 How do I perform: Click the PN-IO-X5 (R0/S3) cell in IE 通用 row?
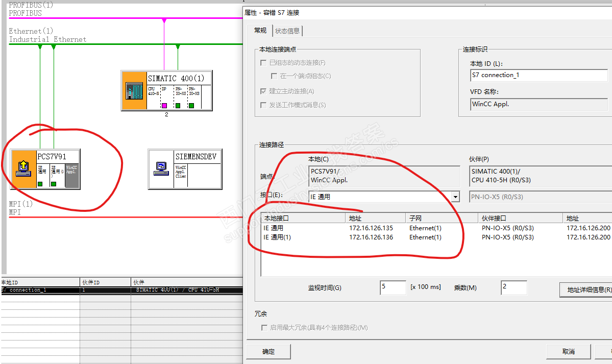[x=507, y=228]
